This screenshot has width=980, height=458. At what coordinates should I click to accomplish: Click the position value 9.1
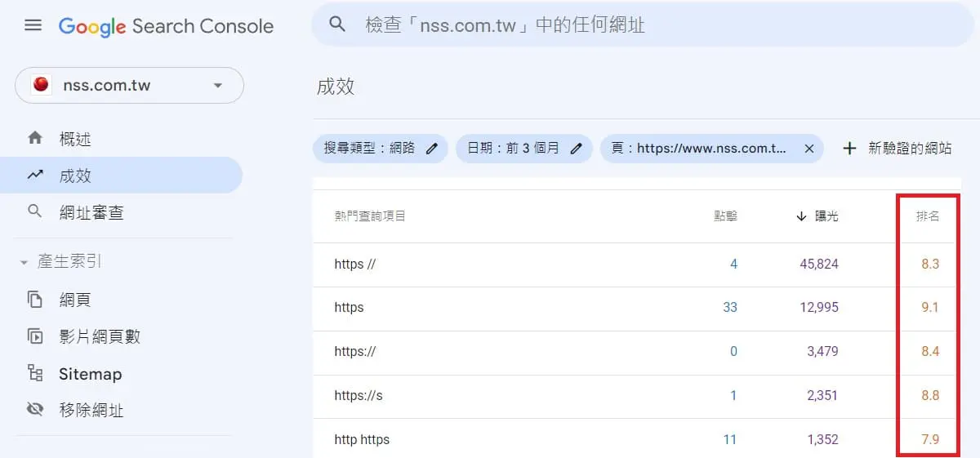pyautogui.click(x=930, y=308)
